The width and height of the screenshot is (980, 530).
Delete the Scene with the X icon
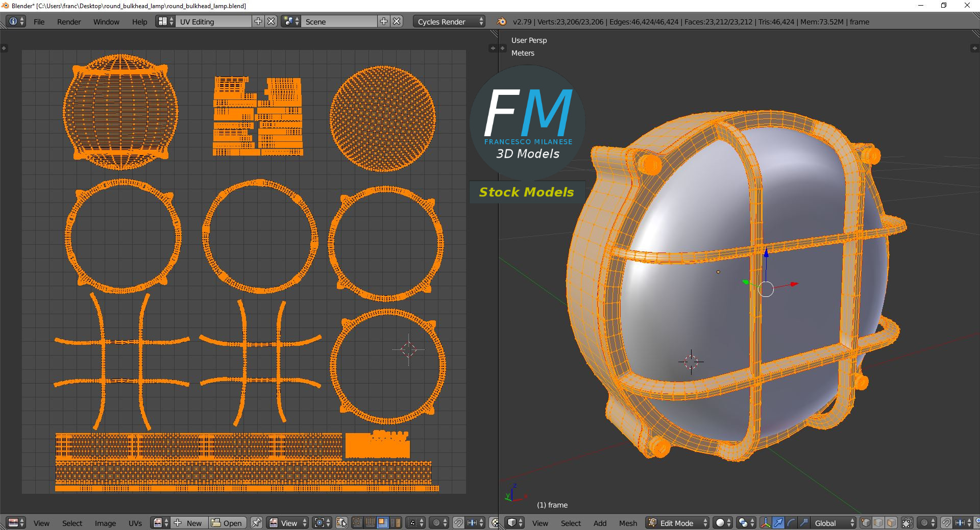pos(397,21)
